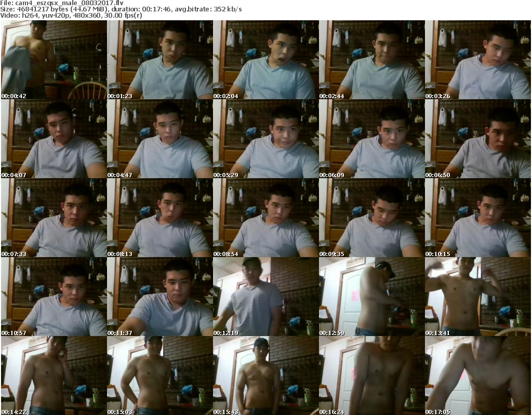Open the thumbnail labeled 00:10:15
Image resolution: width=532 pixels, height=415 pixels.
click(x=478, y=218)
